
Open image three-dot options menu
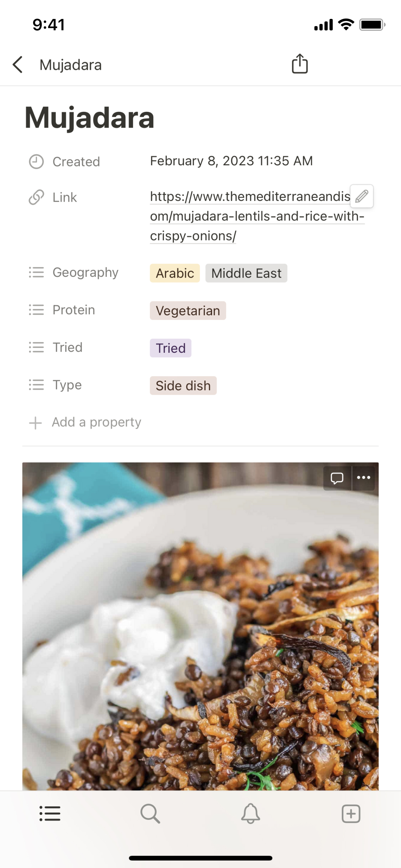(364, 478)
